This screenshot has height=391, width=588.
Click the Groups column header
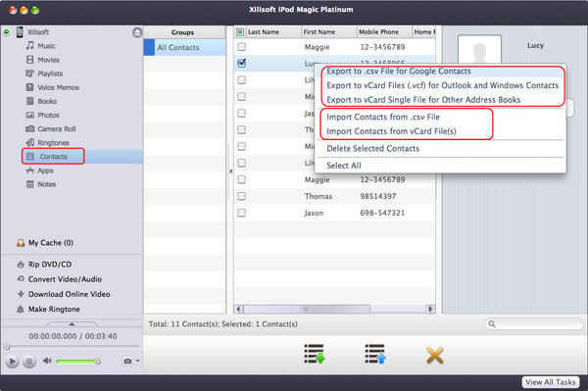(x=184, y=32)
